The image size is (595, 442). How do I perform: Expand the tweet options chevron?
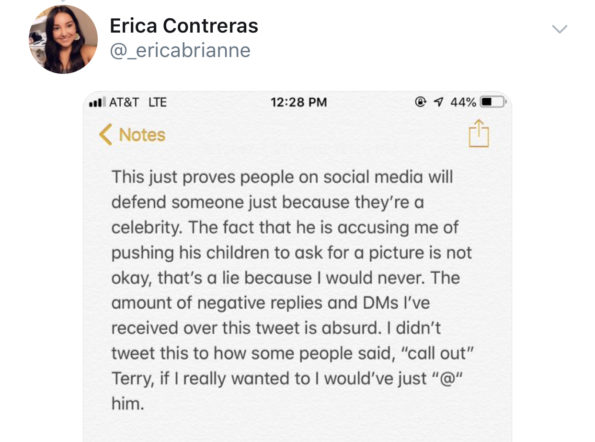tap(559, 29)
